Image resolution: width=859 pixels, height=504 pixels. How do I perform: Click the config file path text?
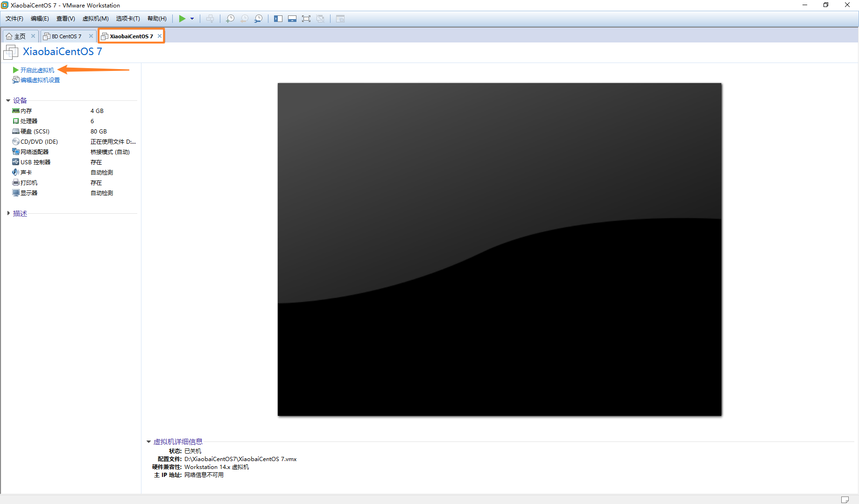(x=240, y=459)
